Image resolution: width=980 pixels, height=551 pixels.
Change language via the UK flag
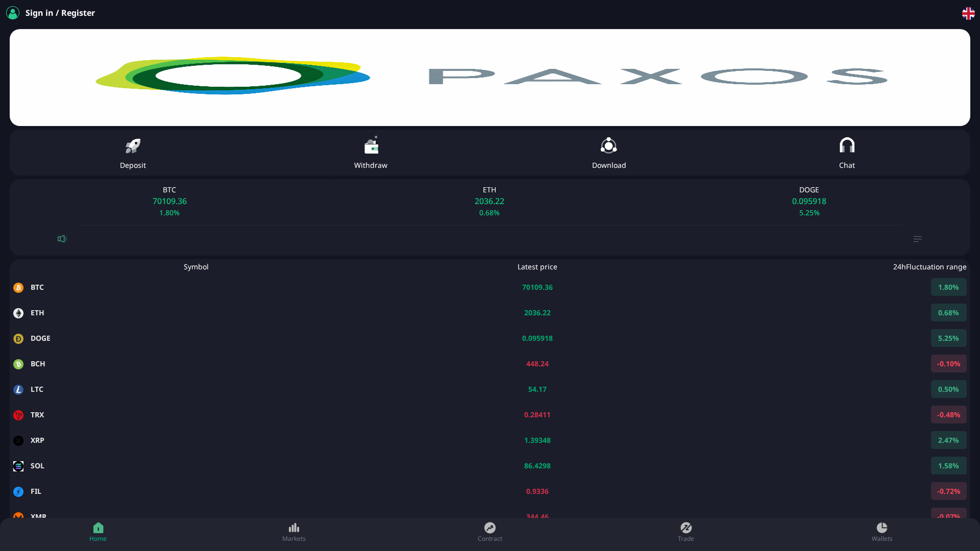(969, 13)
